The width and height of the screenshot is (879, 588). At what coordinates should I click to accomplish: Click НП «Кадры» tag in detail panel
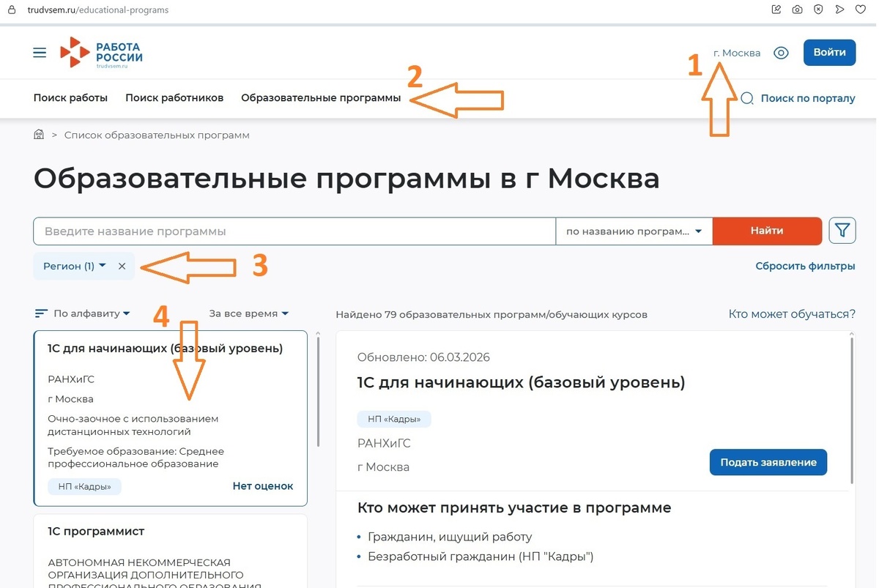pos(394,420)
